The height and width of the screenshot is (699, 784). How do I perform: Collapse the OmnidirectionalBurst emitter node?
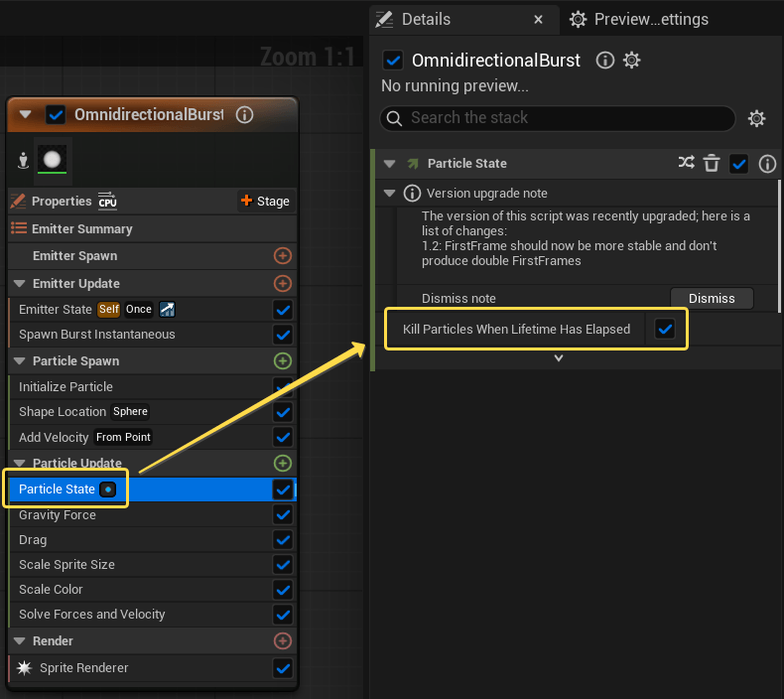pos(25,114)
